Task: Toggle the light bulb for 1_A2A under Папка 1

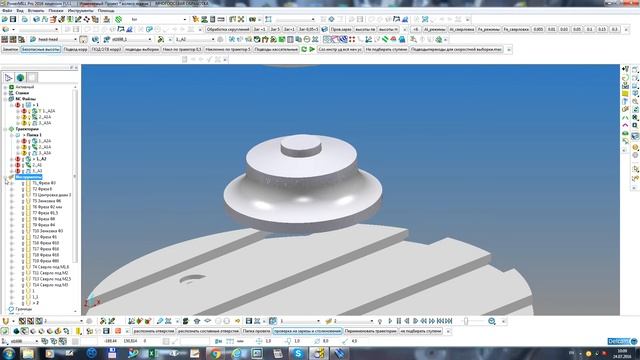Action: click(29, 141)
